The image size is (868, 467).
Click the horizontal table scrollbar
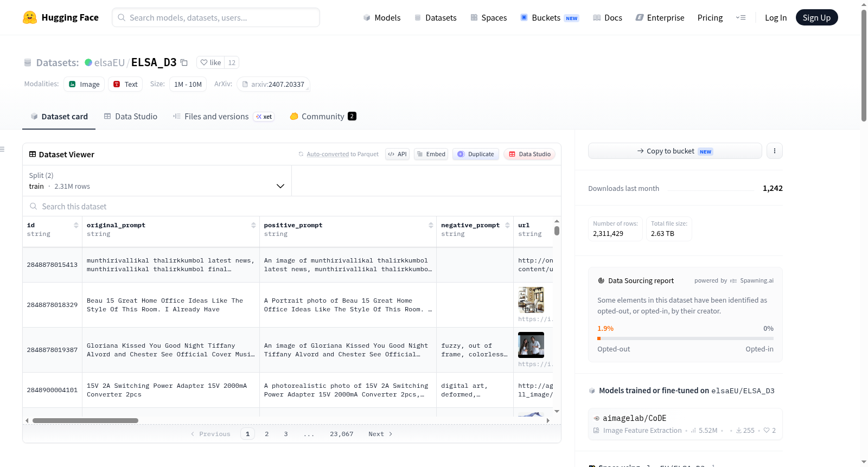pyautogui.click(x=85, y=420)
